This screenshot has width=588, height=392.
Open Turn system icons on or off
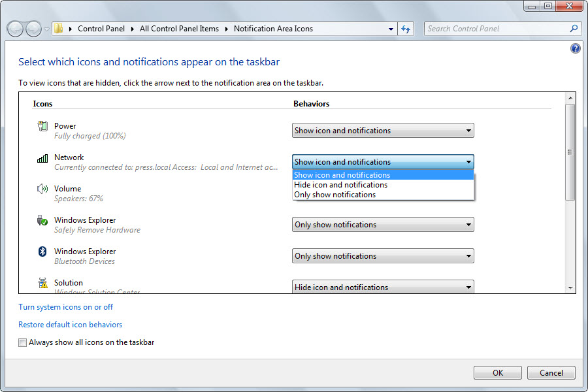click(x=65, y=307)
